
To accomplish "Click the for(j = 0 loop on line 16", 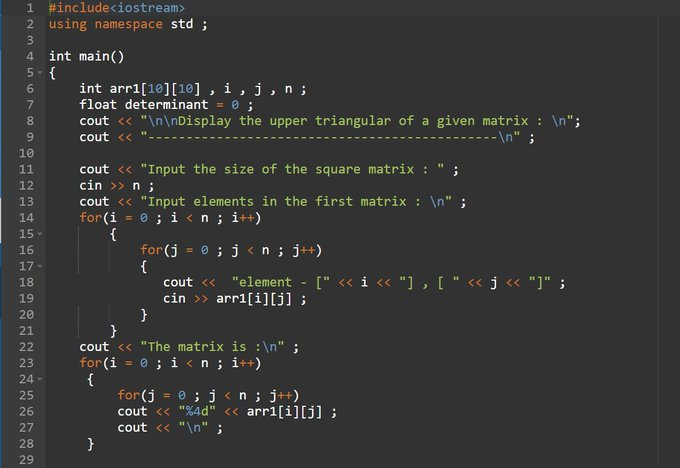I will click(x=231, y=250).
